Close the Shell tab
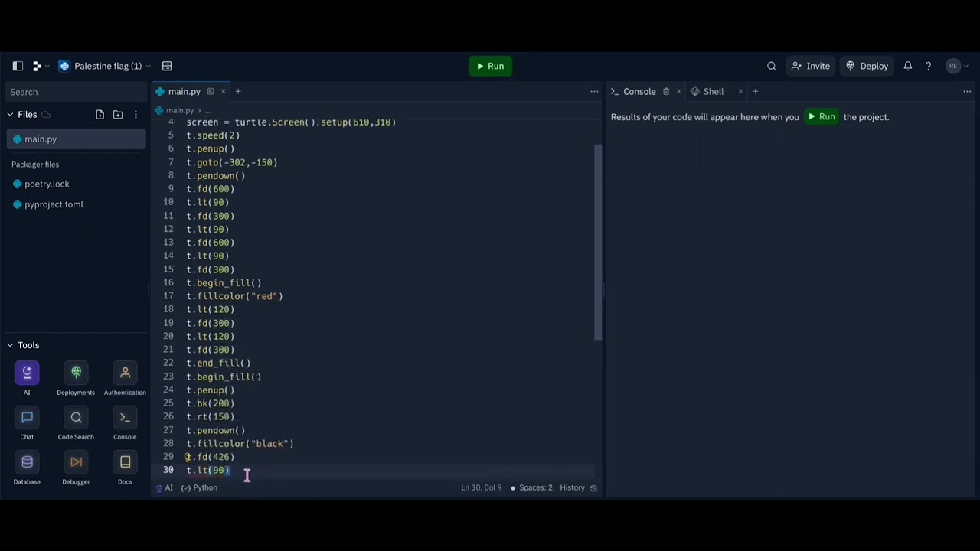Image resolution: width=980 pixels, height=551 pixels. tap(740, 92)
